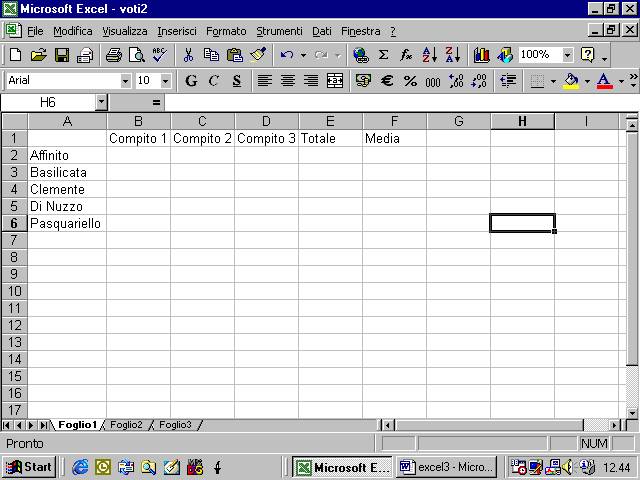
Task: Open the undo history dropdown arrow
Action: coord(303,55)
